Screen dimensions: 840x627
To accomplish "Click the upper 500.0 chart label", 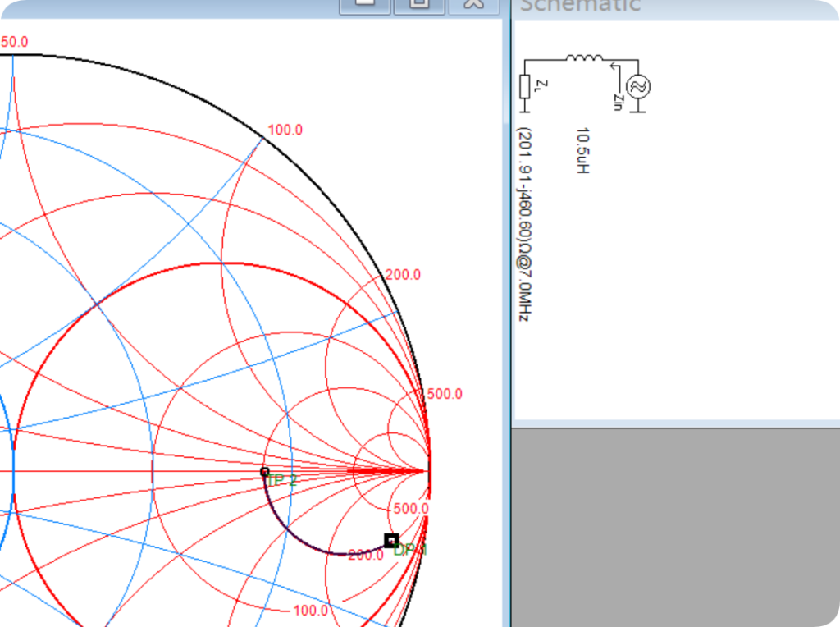I will click(x=445, y=394).
